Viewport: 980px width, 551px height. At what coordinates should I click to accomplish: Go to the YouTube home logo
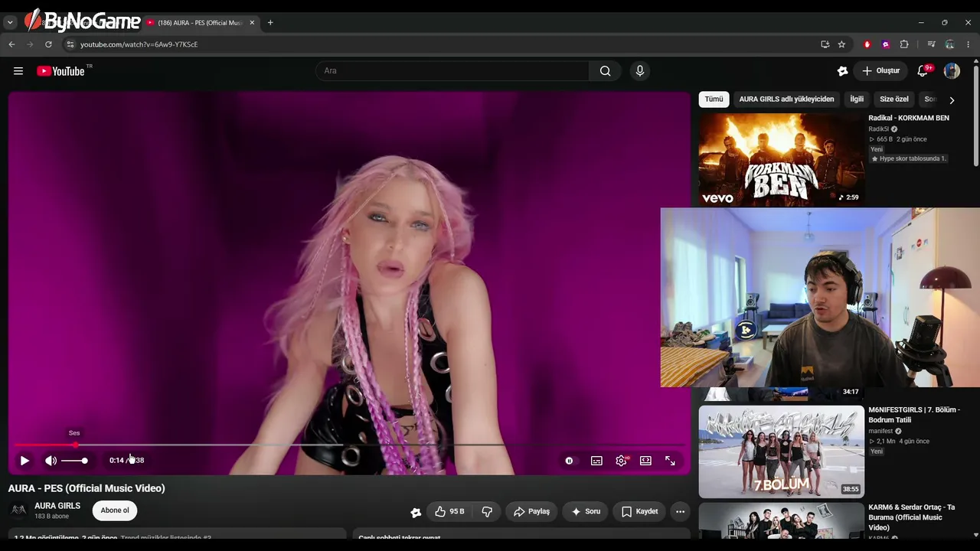click(x=60, y=71)
